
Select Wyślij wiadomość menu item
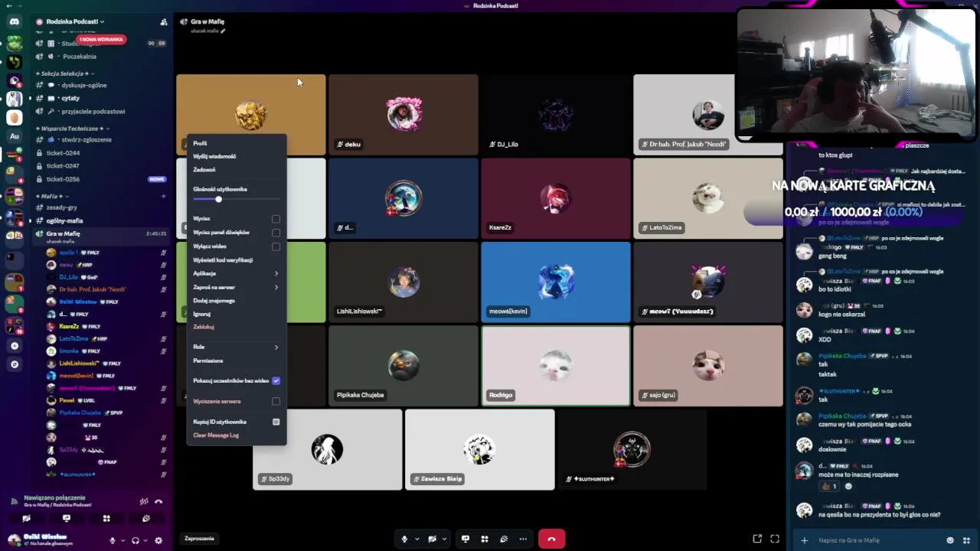pyautogui.click(x=236, y=156)
